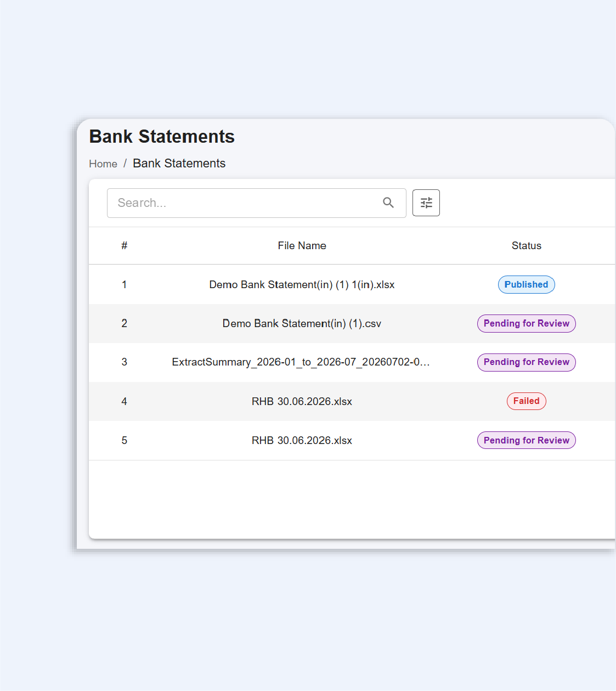
Task: Click the Failed status badge
Action: [527, 401]
